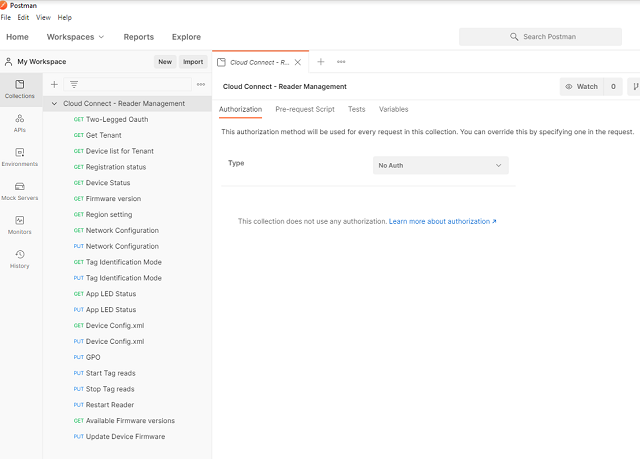Open the History sidebar icon

(20, 258)
